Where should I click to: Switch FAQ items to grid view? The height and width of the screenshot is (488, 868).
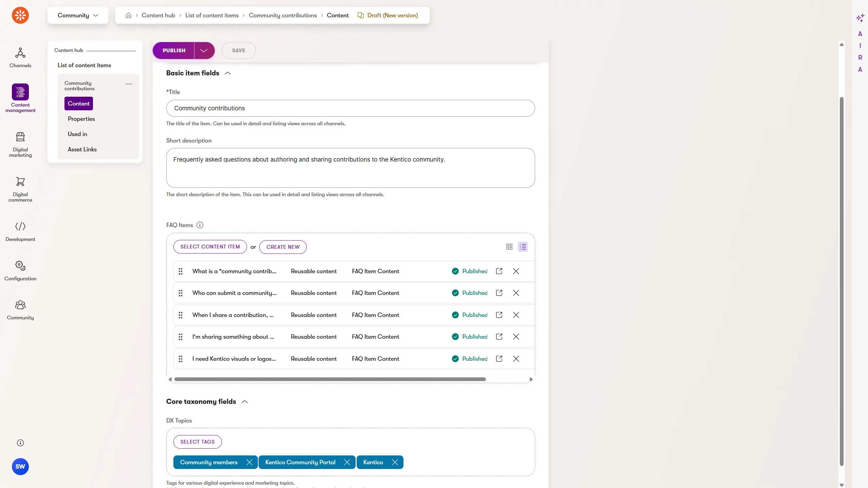click(x=509, y=247)
